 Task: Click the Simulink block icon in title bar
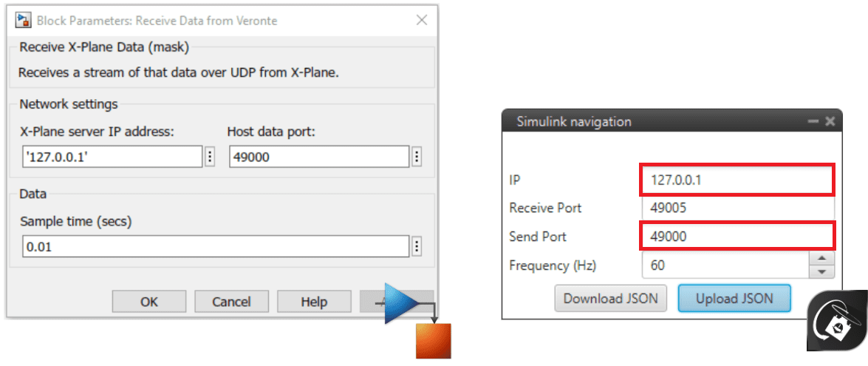23,20
